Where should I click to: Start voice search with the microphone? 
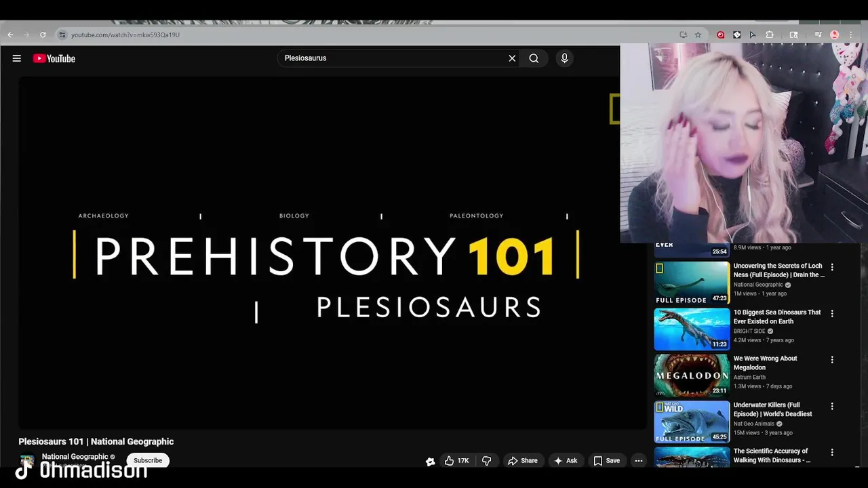click(x=564, y=58)
